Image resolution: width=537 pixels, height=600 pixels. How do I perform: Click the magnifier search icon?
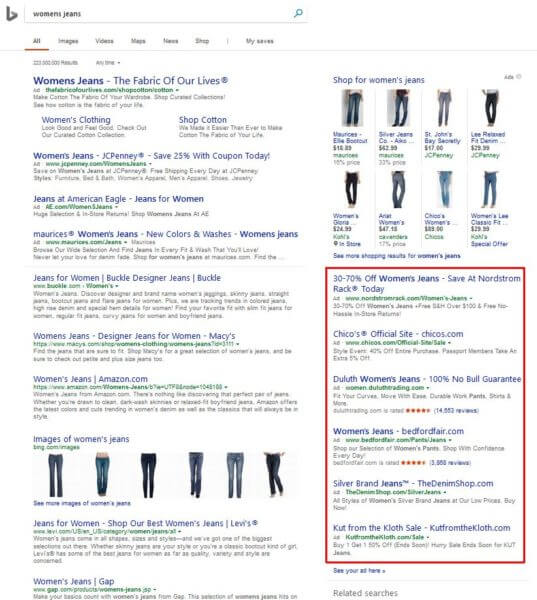pos(298,13)
